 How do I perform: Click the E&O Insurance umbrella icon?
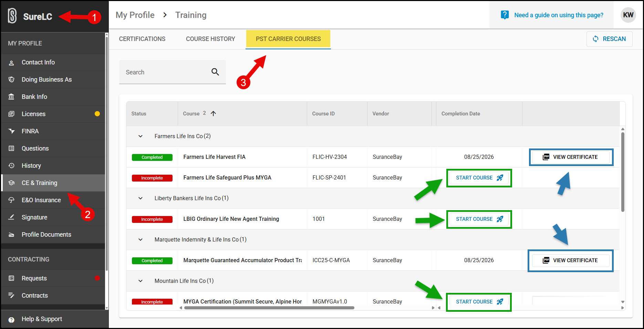point(11,200)
